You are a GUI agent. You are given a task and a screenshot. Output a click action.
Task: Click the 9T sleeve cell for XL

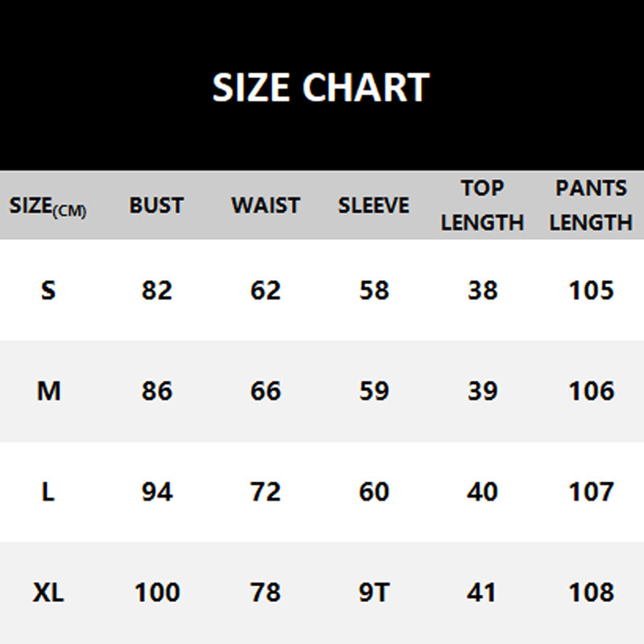pyautogui.click(x=374, y=593)
